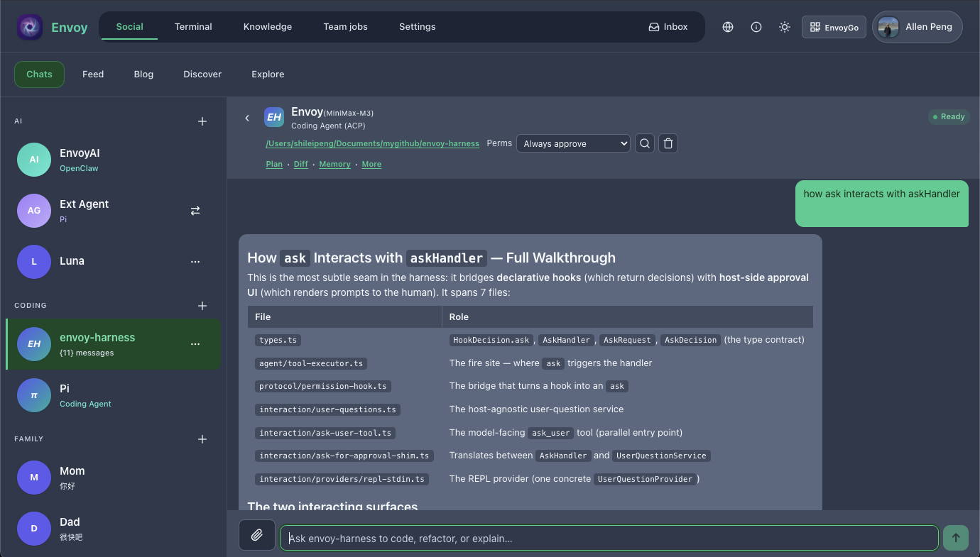Attach a file with paperclip icon
The image size is (980, 557).
tap(257, 535)
